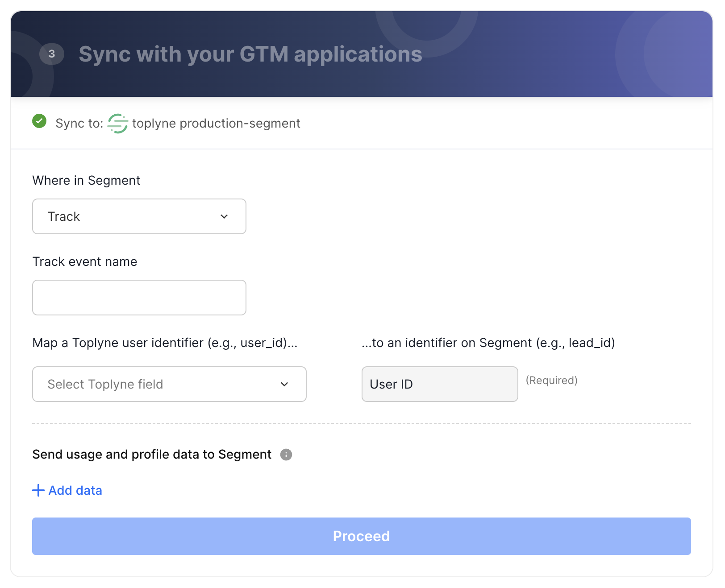725x588 pixels.
Task: Click the Sync to: label
Action: 79,123
